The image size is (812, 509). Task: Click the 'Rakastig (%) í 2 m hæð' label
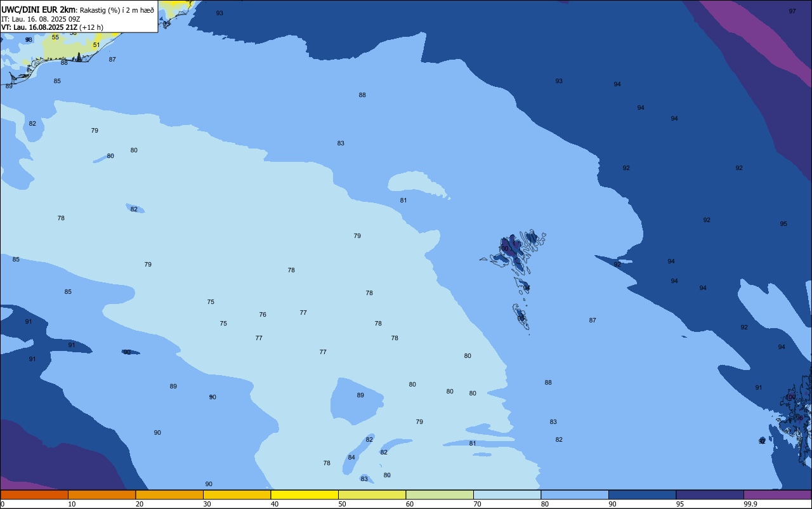tap(117, 10)
